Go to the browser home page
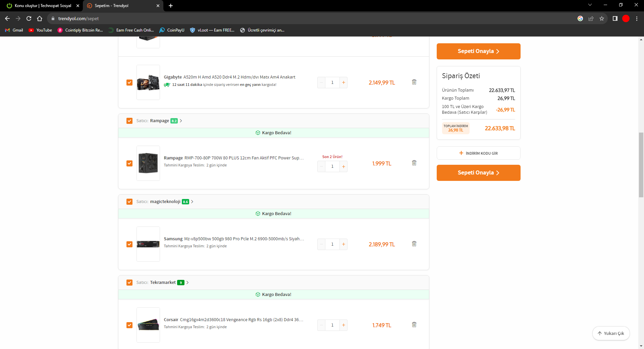 [x=40, y=18]
